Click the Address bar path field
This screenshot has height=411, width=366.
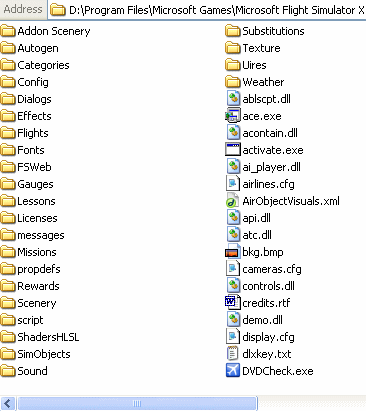pos(207,10)
